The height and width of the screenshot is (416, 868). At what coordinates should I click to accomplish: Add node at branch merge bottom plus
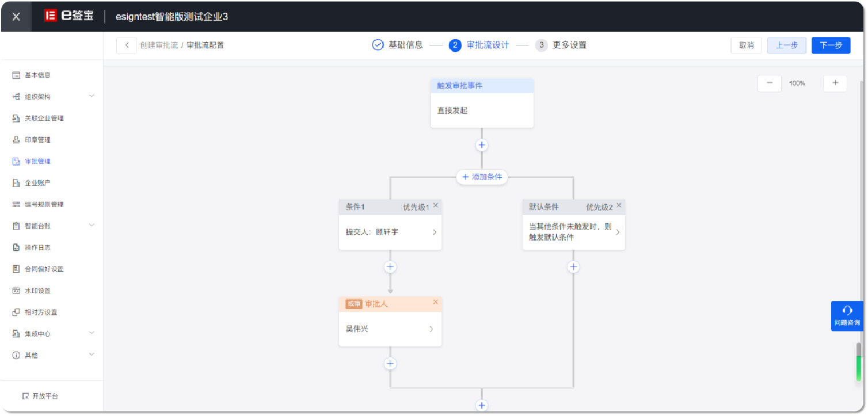click(x=482, y=406)
